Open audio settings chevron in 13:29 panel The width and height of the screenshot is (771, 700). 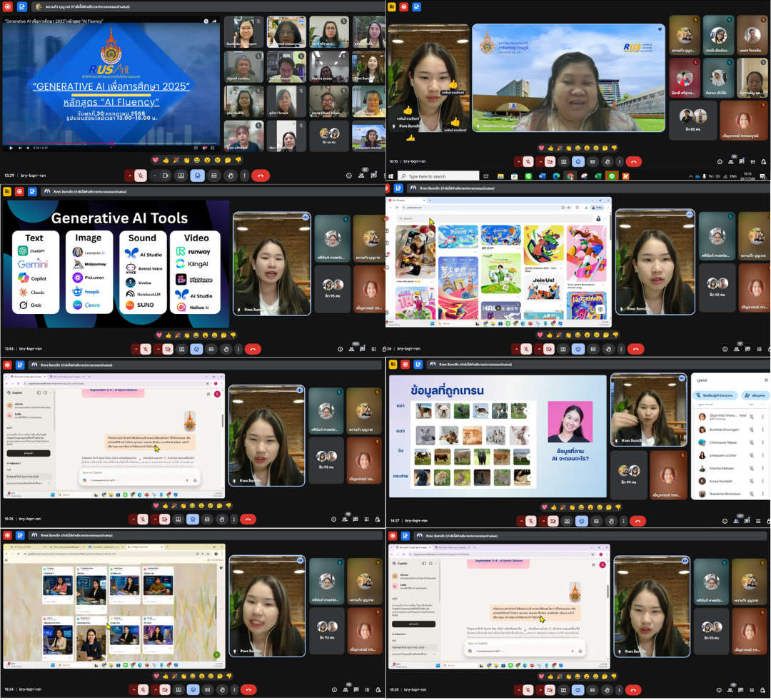(130, 176)
